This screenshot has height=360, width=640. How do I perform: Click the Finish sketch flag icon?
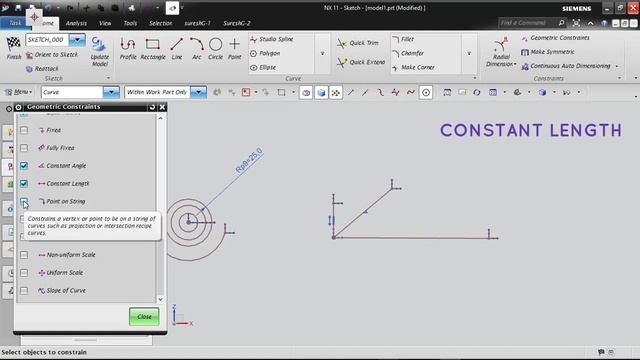(13, 44)
